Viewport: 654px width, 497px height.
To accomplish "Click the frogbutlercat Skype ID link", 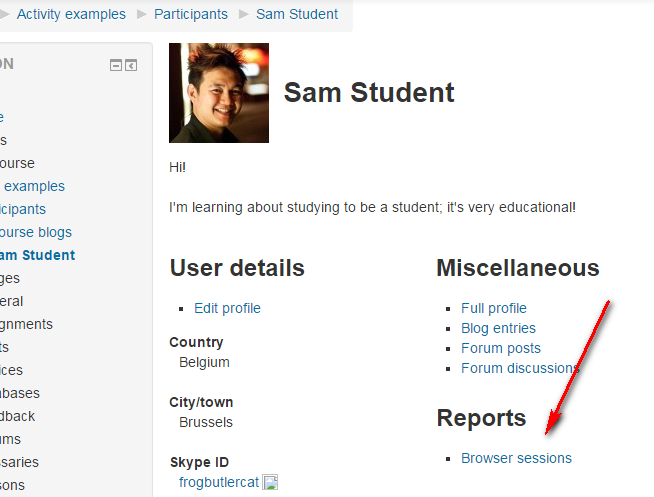I will [x=219, y=482].
